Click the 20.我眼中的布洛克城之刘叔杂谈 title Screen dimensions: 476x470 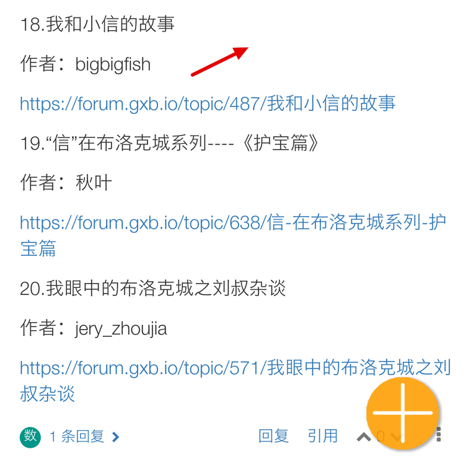pos(152,288)
